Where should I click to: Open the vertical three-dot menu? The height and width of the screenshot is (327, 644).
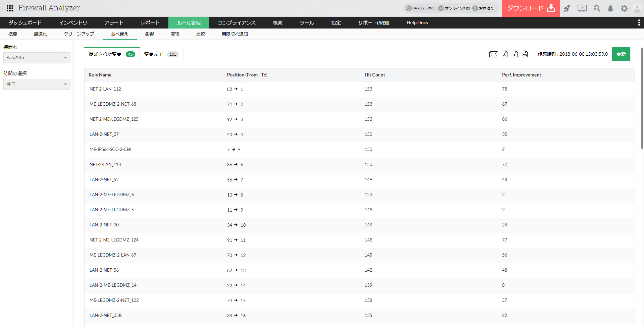point(639,22)
